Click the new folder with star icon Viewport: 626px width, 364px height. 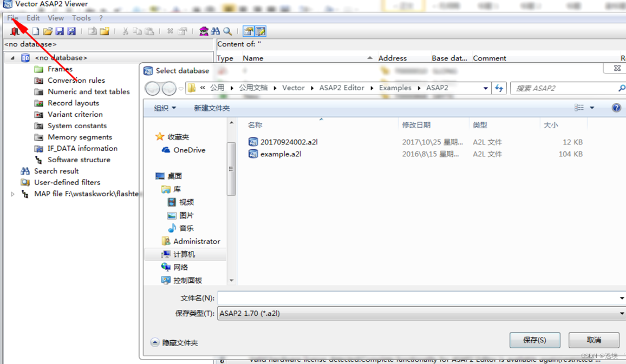click(x=105, y=31)
